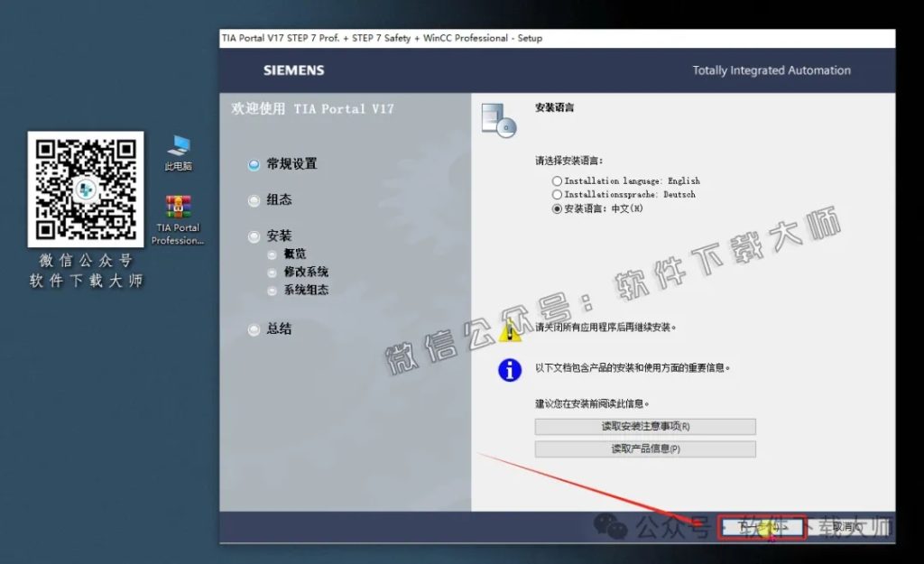Click the yellow warning icon about closing applications
Image resolution: width=924 pixels, height=564 pixels.
pyautogui.click(x=510, y=332)
